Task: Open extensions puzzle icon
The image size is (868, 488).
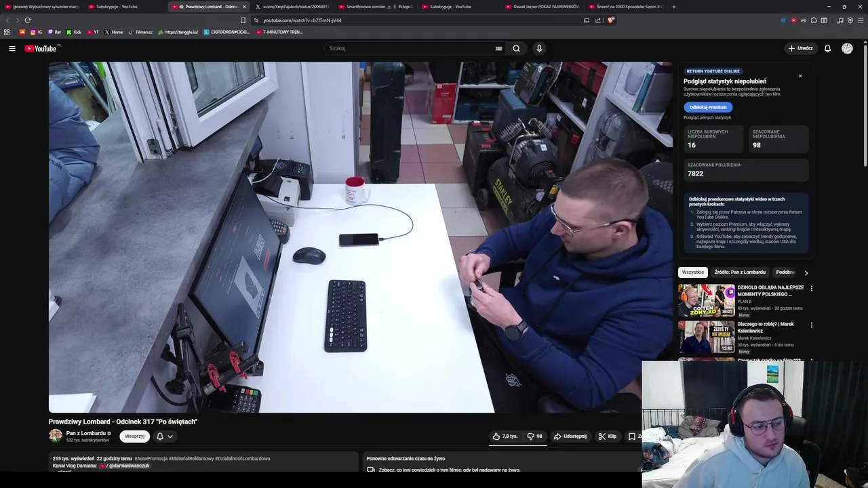Action: pos(814,20)
